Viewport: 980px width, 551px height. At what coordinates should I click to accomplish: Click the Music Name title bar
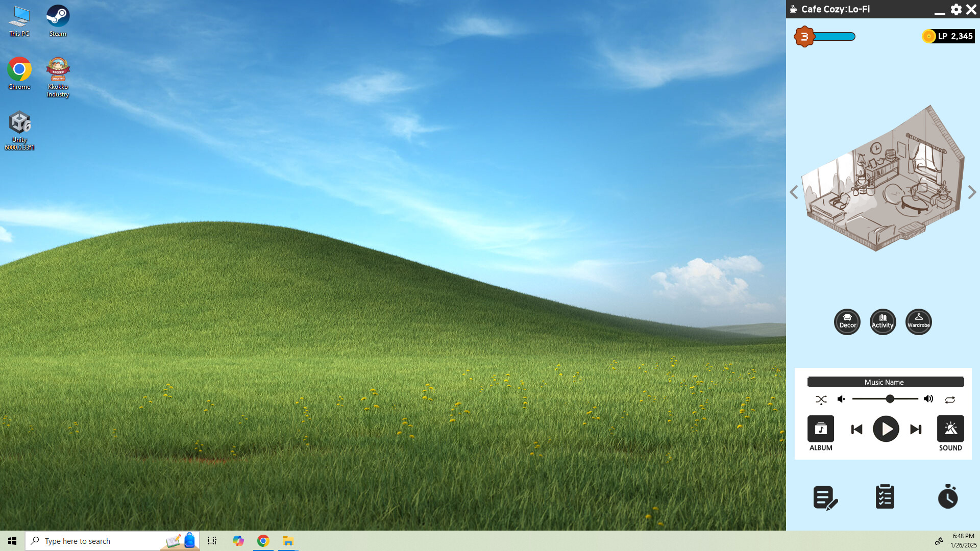click(x=885, y=382)
